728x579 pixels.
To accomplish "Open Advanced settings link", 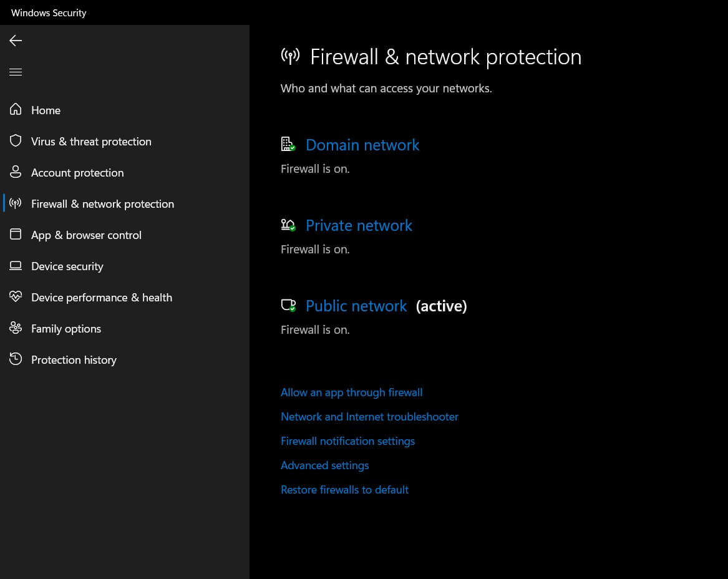I will (x=324, y=465).
